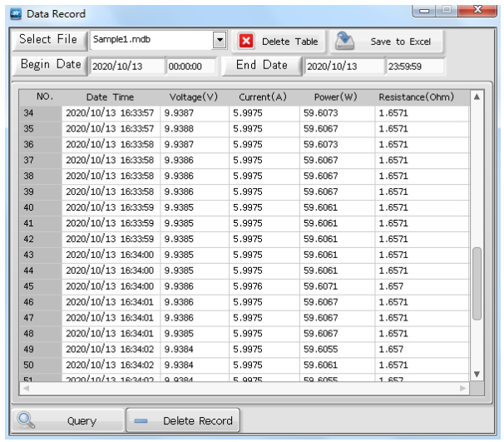This screenshot has height=442, width=504.
Task: Click the Delete Record minus icon
Action: [x=141, y=420]
